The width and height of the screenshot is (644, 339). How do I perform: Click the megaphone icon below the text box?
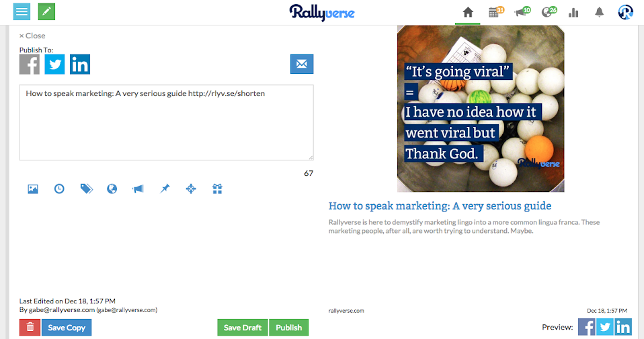click(x=138, y=189)
